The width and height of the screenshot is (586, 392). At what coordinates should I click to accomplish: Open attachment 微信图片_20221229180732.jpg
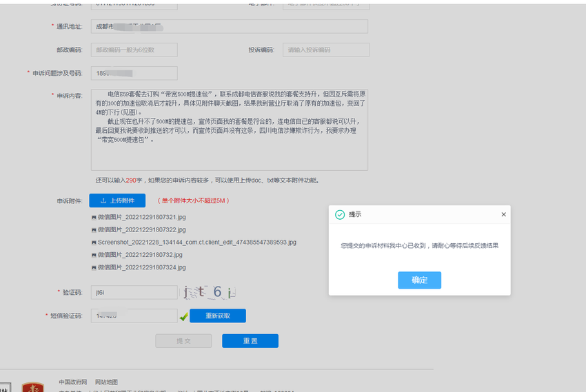(140, 255)
